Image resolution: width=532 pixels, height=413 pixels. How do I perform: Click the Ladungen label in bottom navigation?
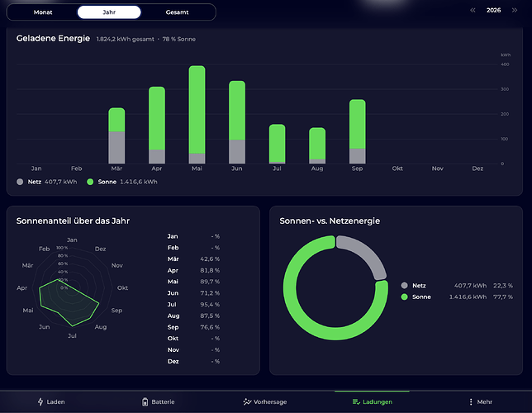[x=378, y=401]
